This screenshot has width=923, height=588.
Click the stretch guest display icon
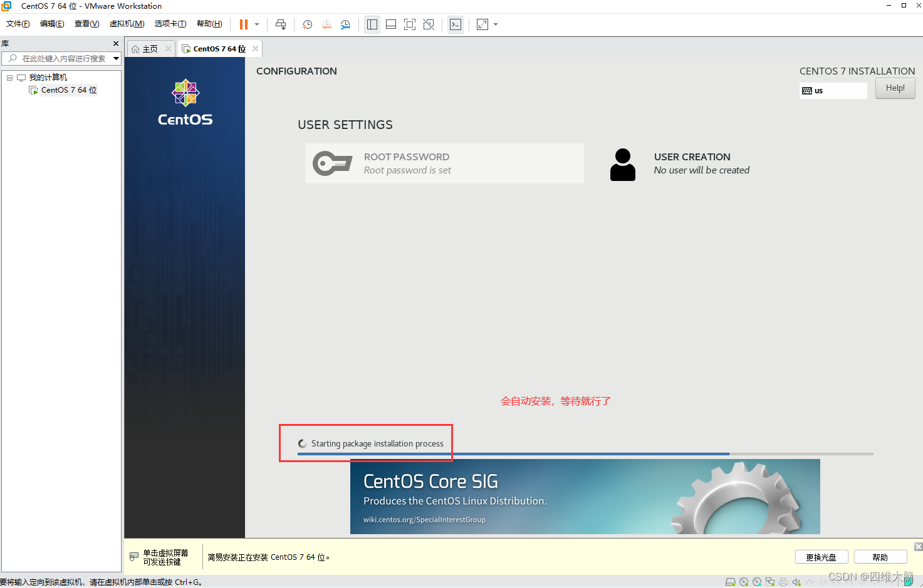coord(482,24)
